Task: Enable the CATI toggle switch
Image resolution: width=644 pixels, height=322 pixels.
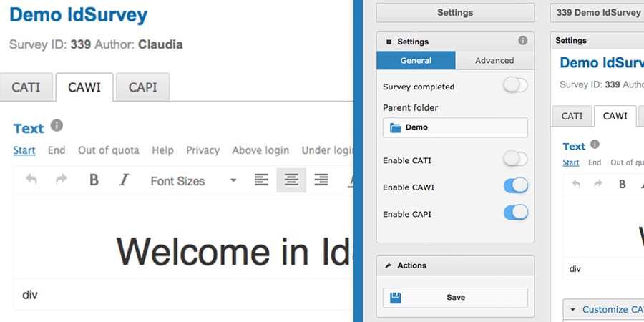Action: pos(515,159)
